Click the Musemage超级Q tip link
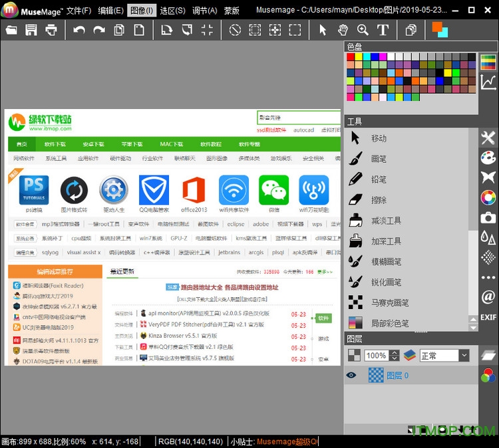The height and width of the screenshot is (448, 499). click(287, 441)
